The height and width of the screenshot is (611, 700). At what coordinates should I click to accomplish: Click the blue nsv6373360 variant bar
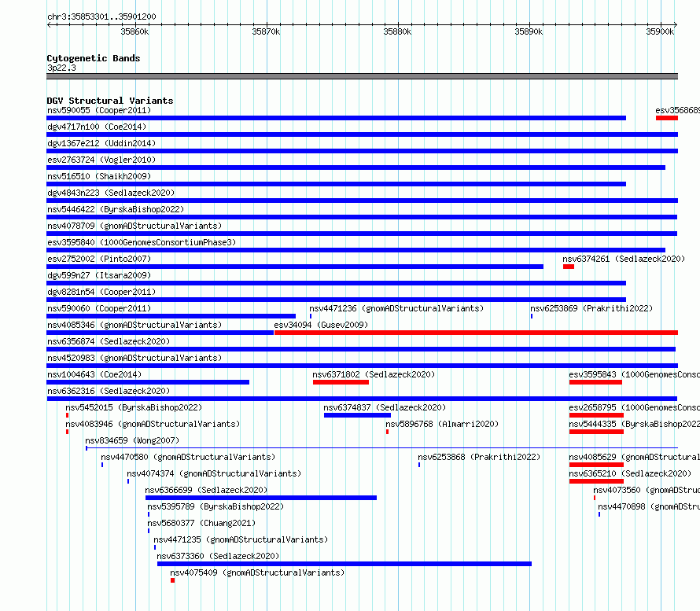[344, 564]
